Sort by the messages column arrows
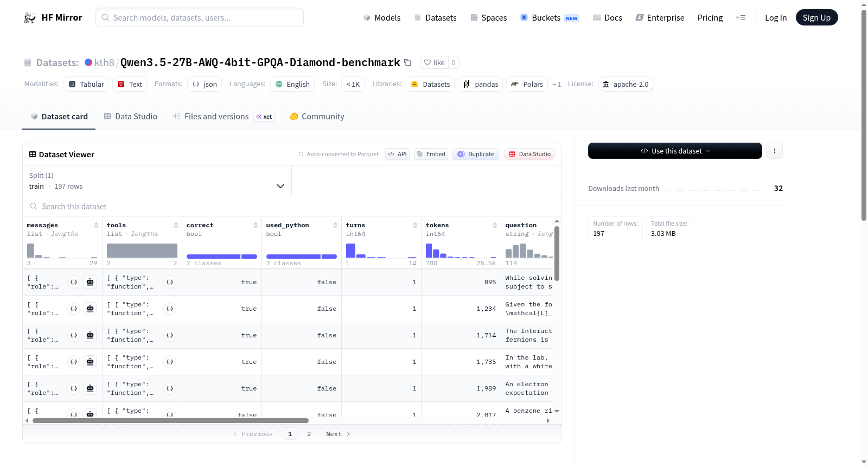Image resolution: width=868 pixels, height=467 pixels. 96,225
